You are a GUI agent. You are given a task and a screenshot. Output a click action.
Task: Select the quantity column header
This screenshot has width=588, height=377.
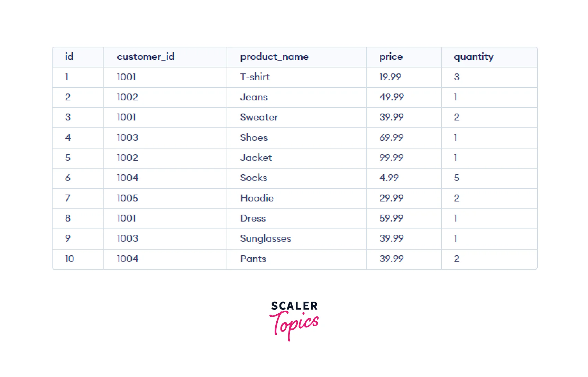click(474, 57)
